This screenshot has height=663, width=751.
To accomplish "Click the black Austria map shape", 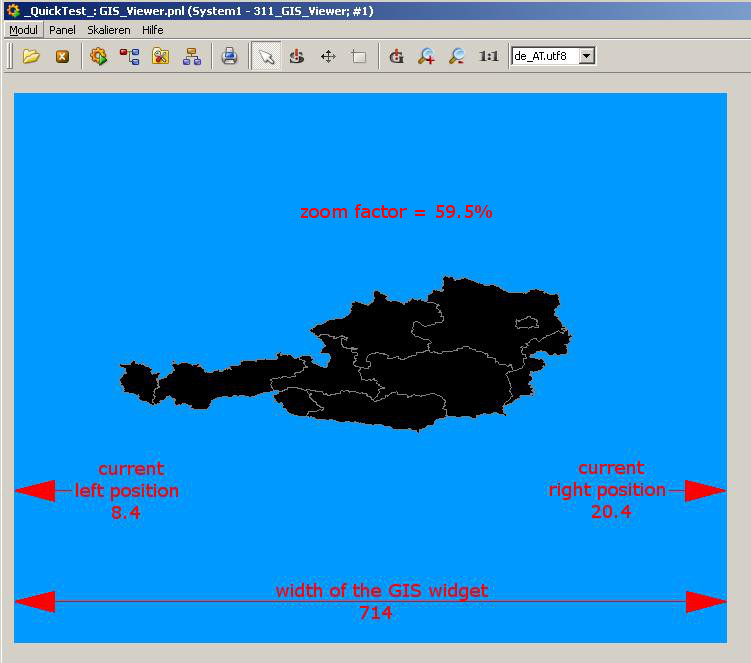I will 420,370.
